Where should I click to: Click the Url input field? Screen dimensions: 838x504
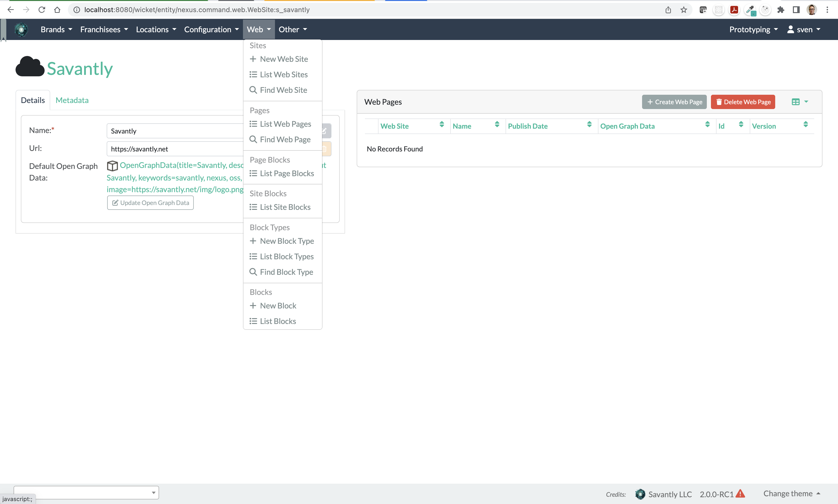[175, 149]
